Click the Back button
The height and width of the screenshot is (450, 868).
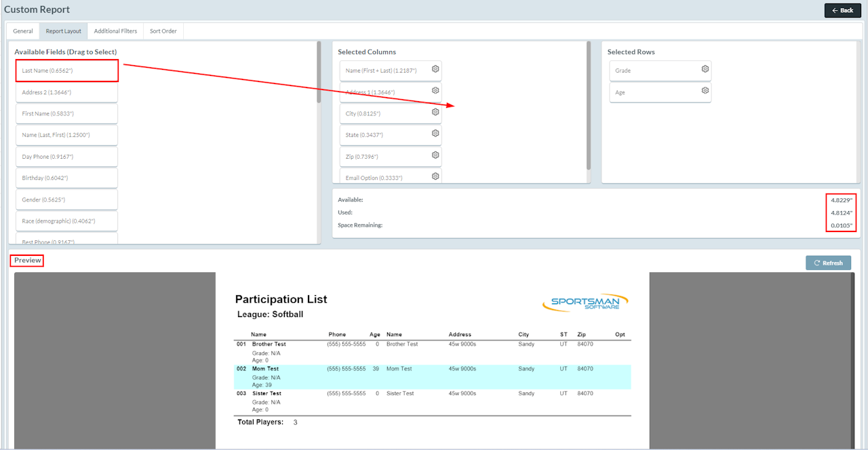pyautogui.click(x=842, y=10)
